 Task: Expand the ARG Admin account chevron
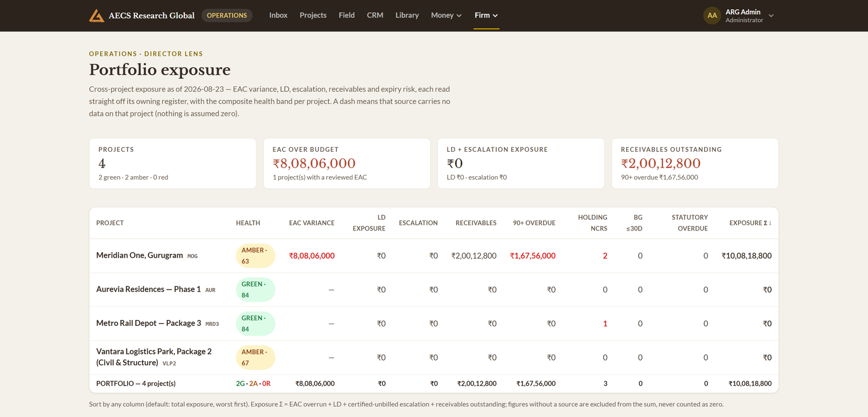point(771,16)
